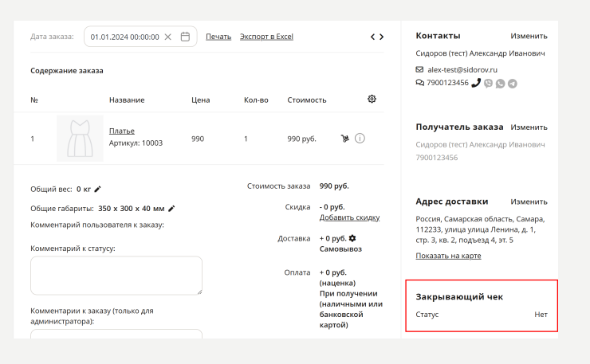Click the cart icon in Платье row
The height and width of the screenshot is (364, 590).
point(345,139)
